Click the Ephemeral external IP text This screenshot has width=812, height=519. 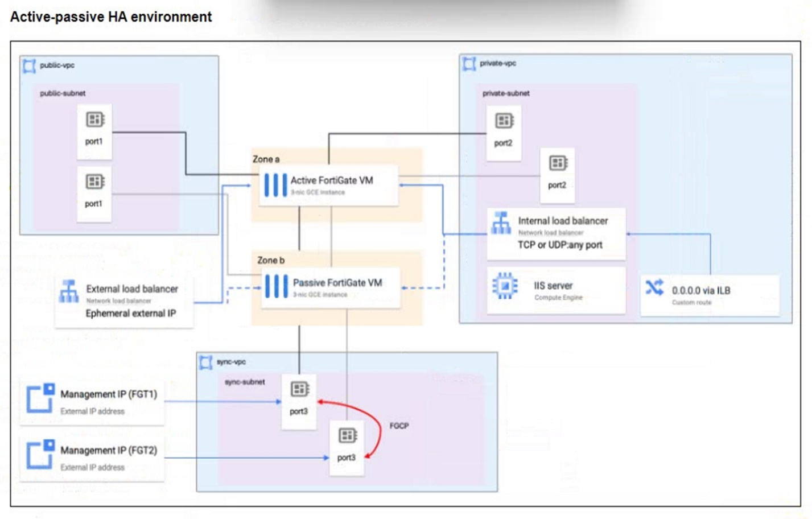[130, 314]
